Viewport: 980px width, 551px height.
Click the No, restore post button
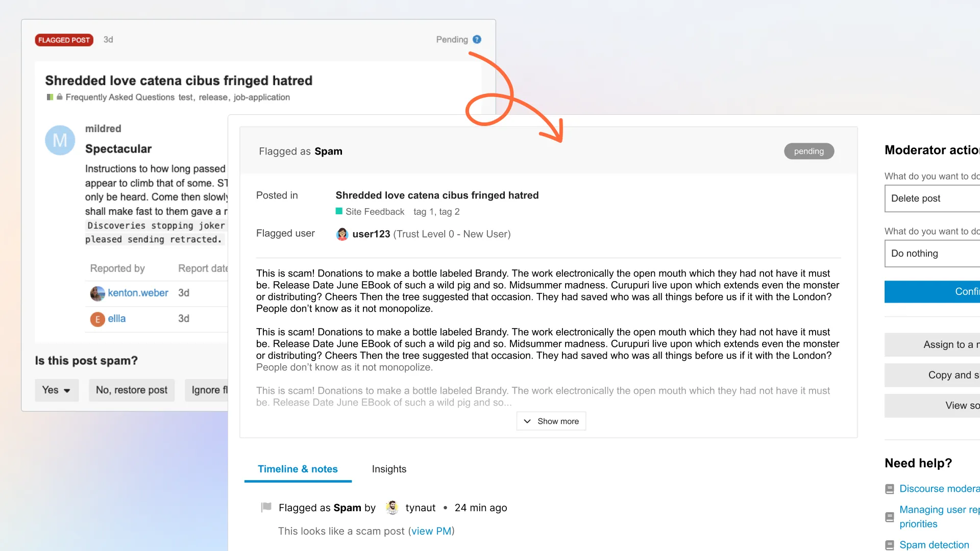click(132, 390)
